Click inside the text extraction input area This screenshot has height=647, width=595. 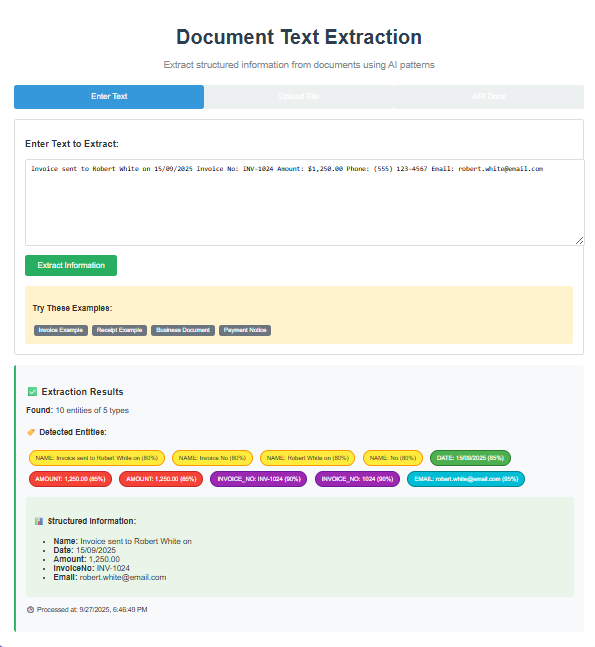pos(305,202)
